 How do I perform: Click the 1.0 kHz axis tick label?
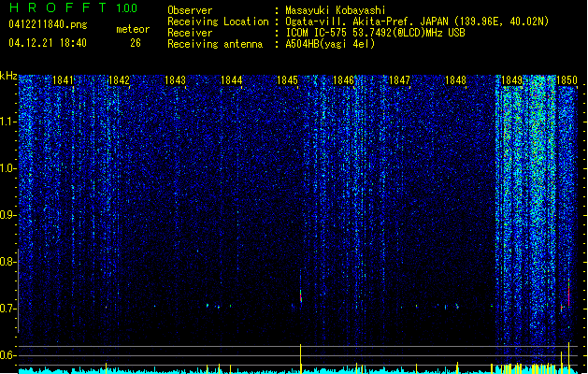(7, 168)
